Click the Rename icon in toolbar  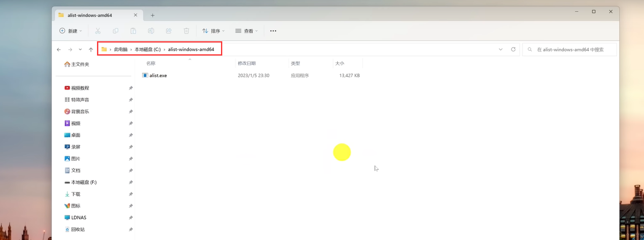click(151, 31)
